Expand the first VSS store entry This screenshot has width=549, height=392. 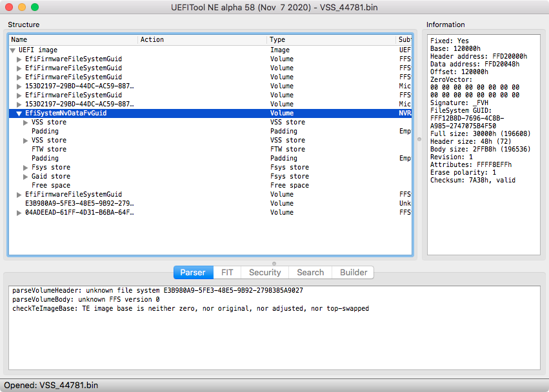pos(26,122)
